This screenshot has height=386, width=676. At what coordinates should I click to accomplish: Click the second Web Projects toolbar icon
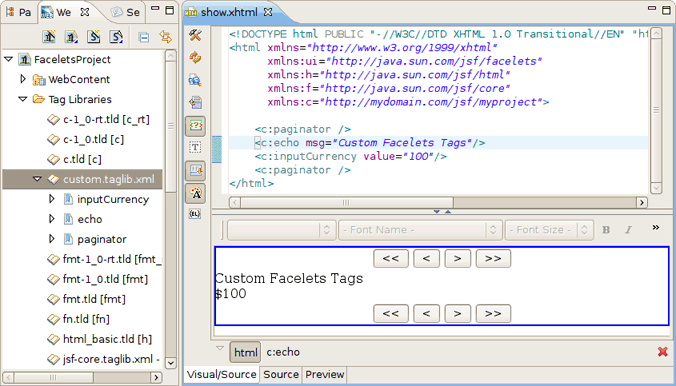[x=71, y=37]
